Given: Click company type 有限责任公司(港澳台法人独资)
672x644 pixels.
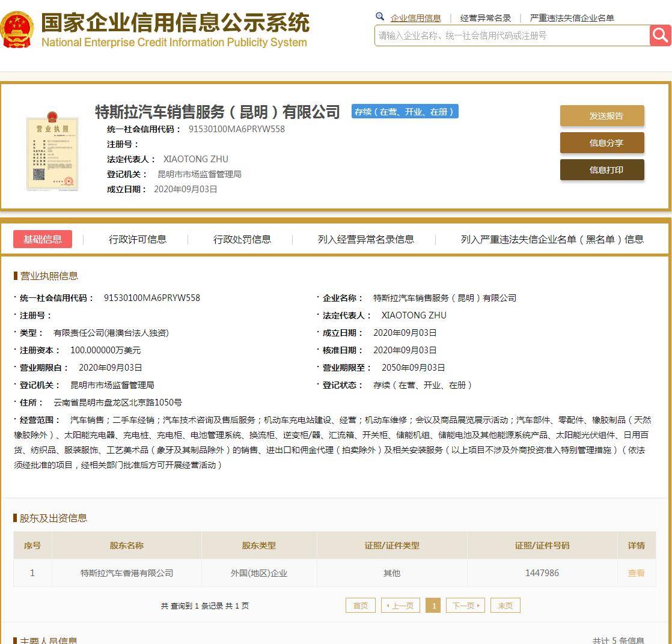Looking at the screenshot, I should point(111,333).
